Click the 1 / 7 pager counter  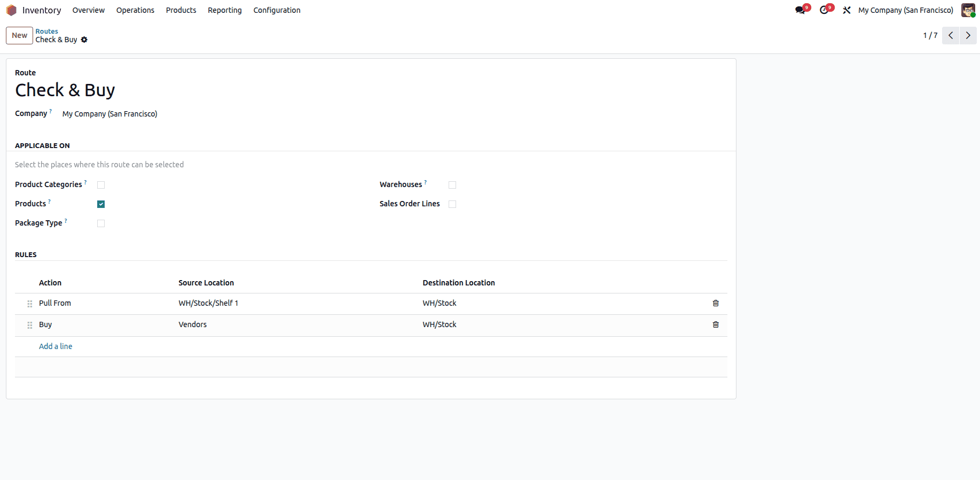[x=930, y=35]
